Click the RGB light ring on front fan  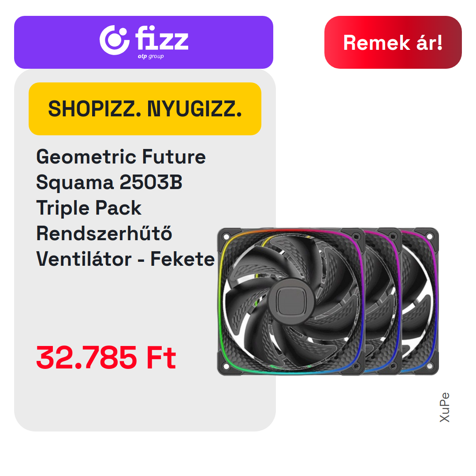point(220,301)
